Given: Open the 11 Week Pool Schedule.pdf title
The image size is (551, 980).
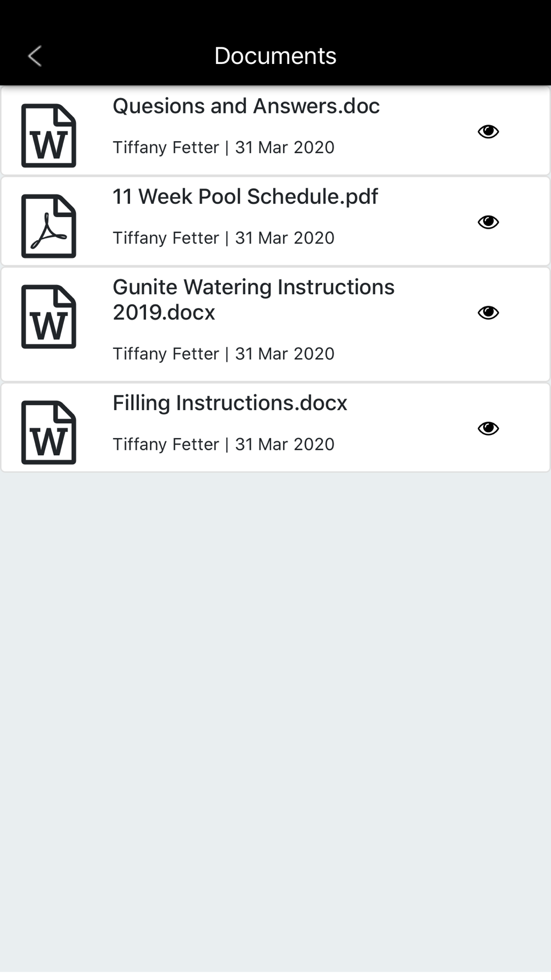Looking at the screenshot, I should click(245, 196).
